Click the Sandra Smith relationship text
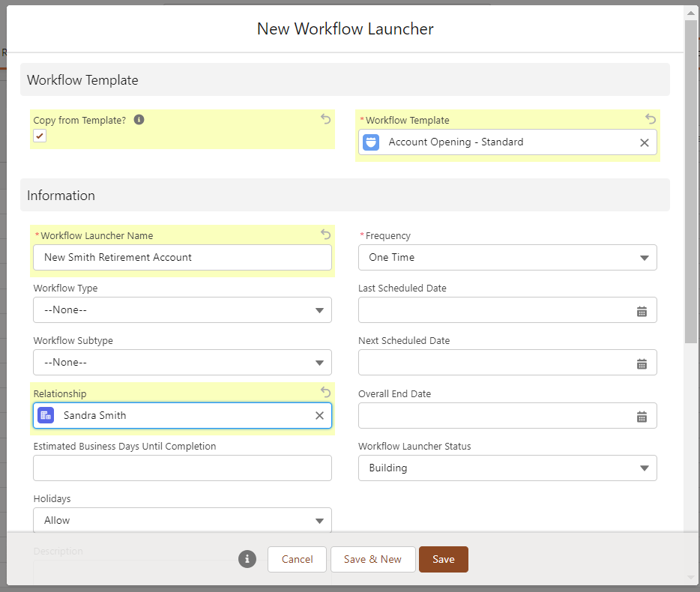Screen dimensions: 700x592 94,415
